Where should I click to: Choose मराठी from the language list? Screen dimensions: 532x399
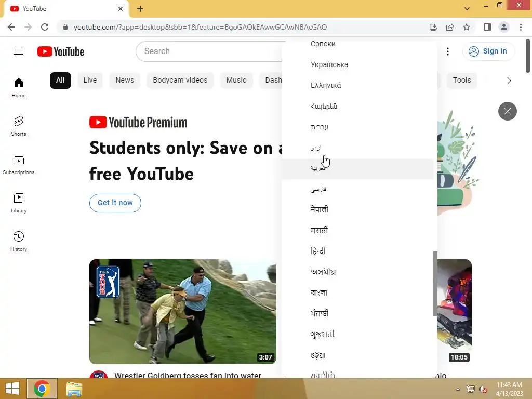pyautogui.click(x=357, y=231)
